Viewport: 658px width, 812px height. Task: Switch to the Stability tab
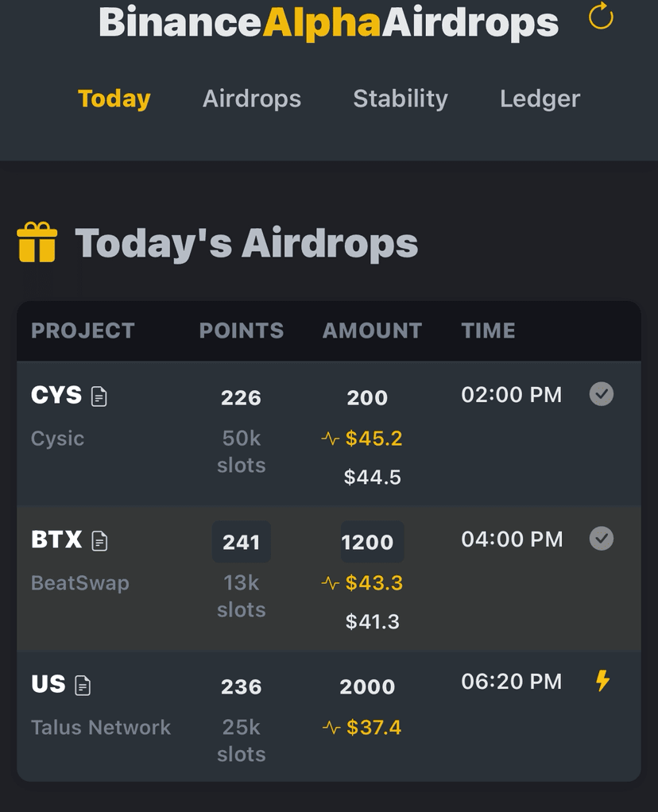click(401, 99)
